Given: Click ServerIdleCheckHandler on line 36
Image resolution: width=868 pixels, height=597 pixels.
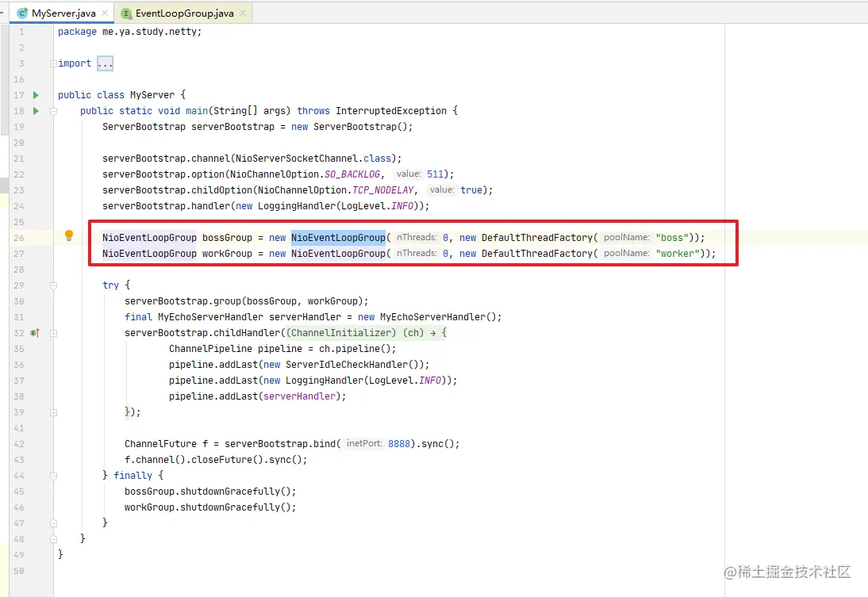Looking at the screenshot, I should click(347, 365).
